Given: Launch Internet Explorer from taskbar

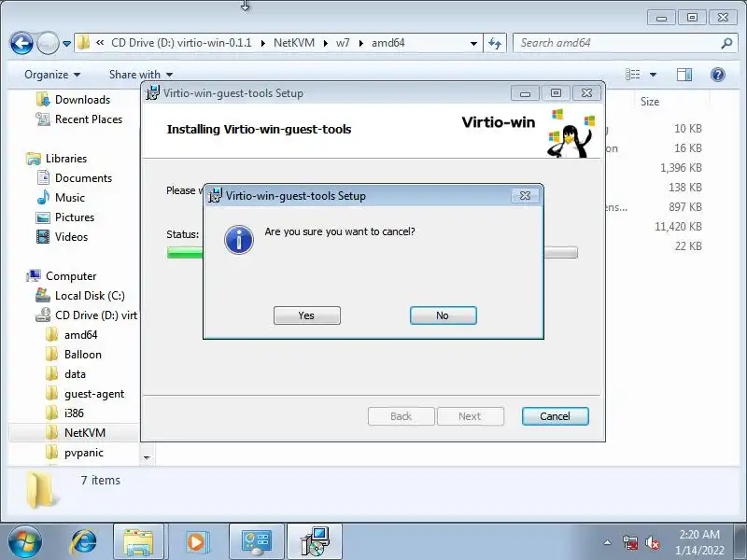Looking at the screenshot, I should tap(84, 542).
